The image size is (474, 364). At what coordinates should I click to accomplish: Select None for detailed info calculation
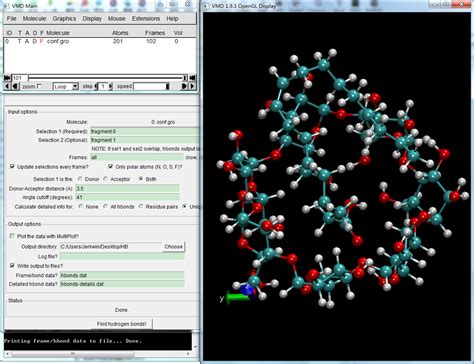(81, 207)
